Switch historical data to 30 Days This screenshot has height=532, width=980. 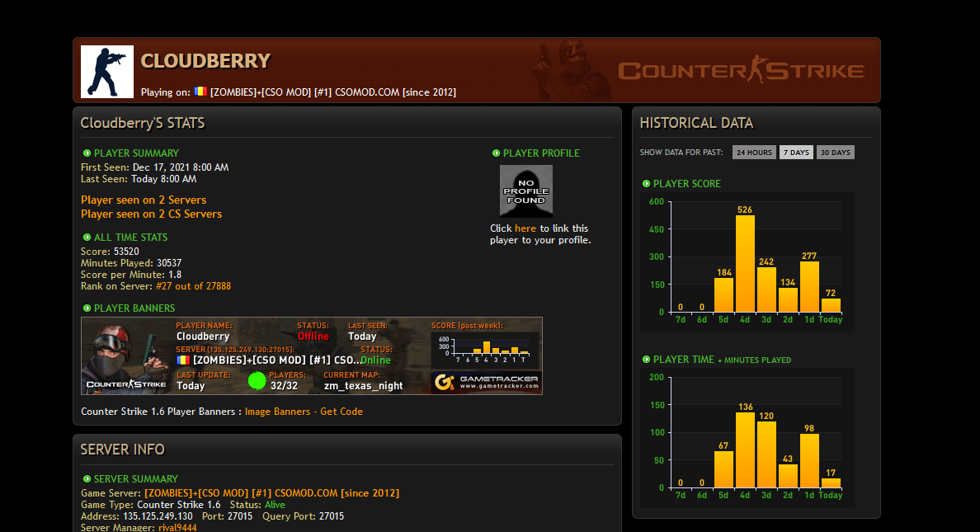(x=835, y=153)
